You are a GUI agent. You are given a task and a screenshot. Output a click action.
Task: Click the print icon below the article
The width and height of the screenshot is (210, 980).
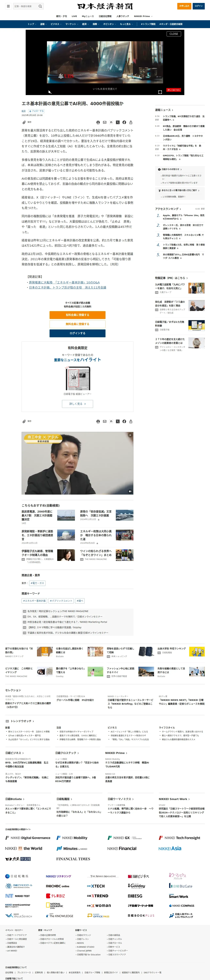(x=98, y=422)
